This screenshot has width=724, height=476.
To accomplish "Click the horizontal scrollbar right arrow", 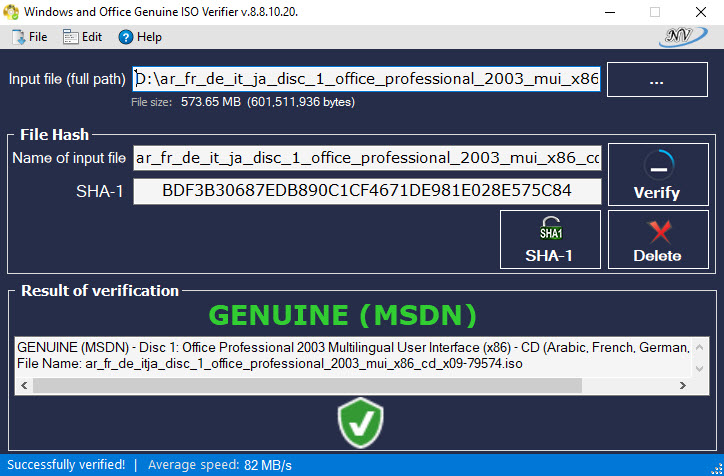I will 682,386.
